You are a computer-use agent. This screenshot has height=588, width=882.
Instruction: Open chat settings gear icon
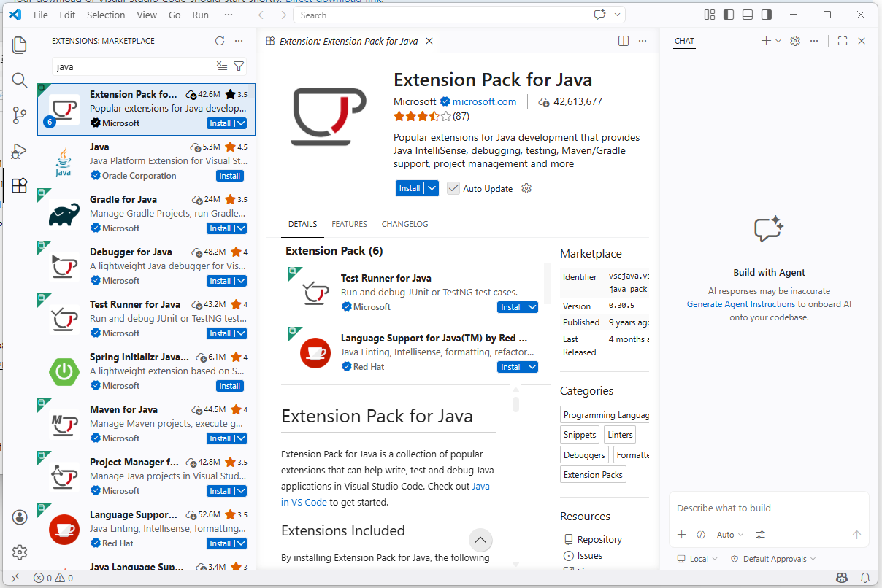(x=795, y=41)
